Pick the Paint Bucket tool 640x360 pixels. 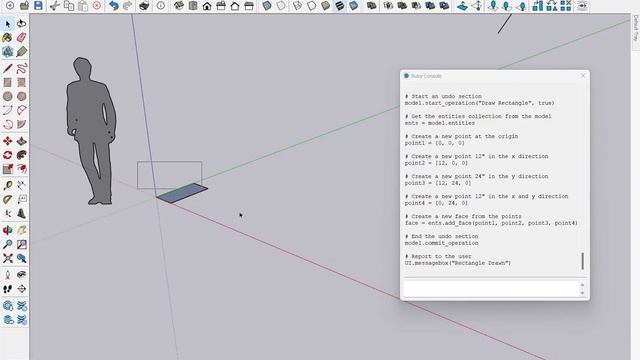(x=7, y=38)
